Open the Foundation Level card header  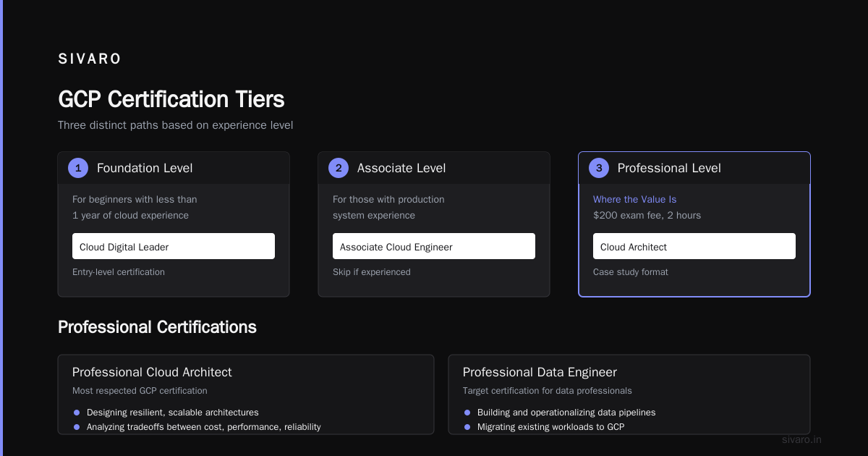click(x=174, y=168)
